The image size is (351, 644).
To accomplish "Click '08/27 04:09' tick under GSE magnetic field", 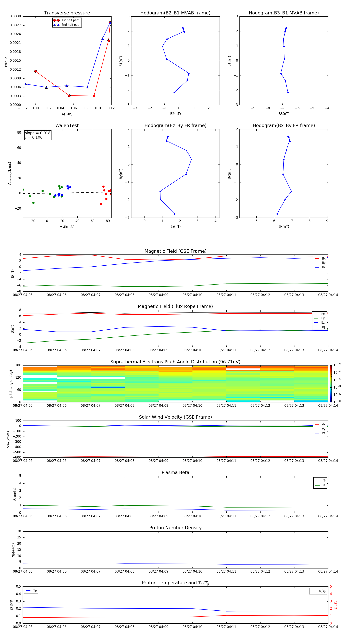I will (158, 295).
